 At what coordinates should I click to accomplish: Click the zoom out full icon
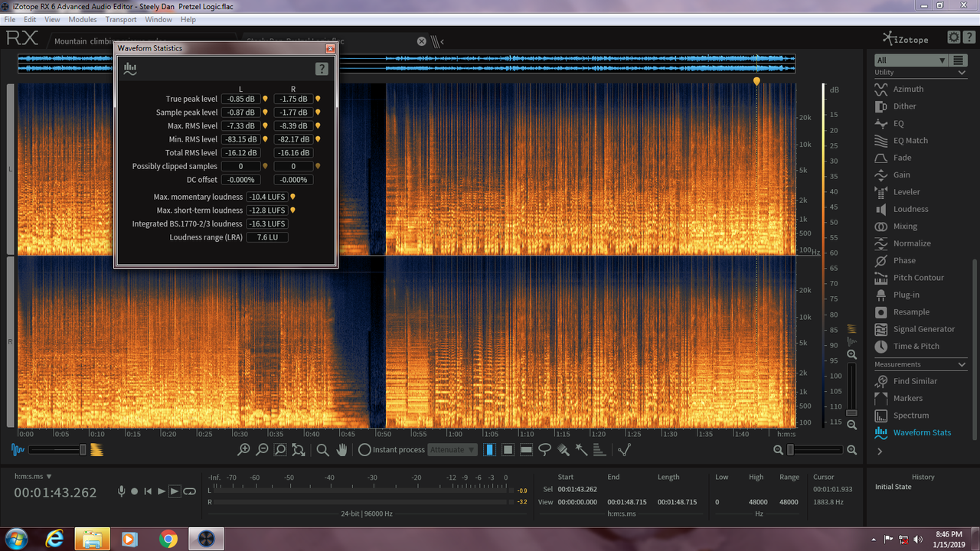click(299, 450)
